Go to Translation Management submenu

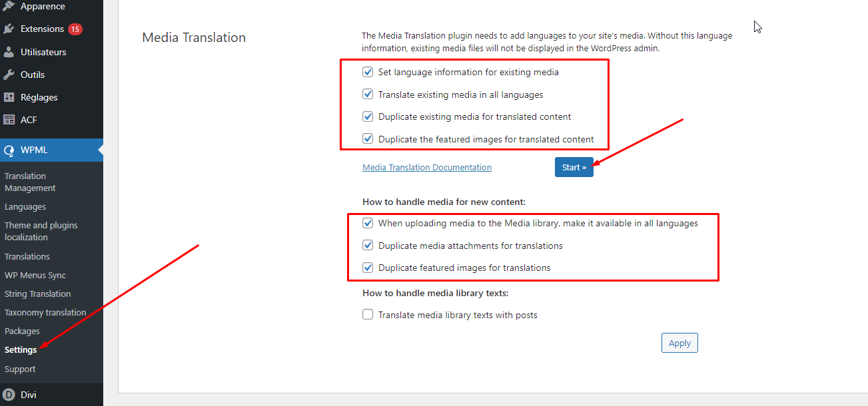pos(30,182)
